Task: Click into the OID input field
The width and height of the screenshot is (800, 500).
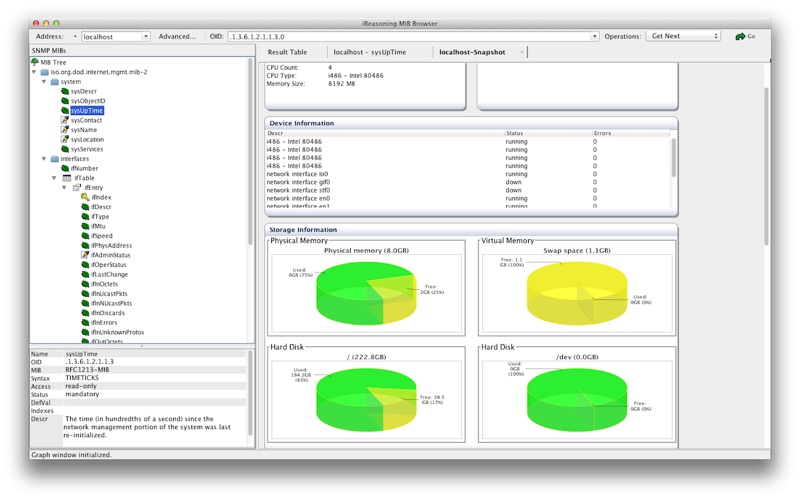Action: click(409, 37)
